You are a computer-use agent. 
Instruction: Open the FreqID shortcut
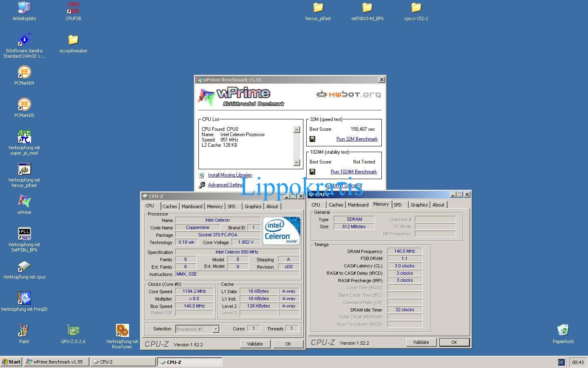click(24, 298)
